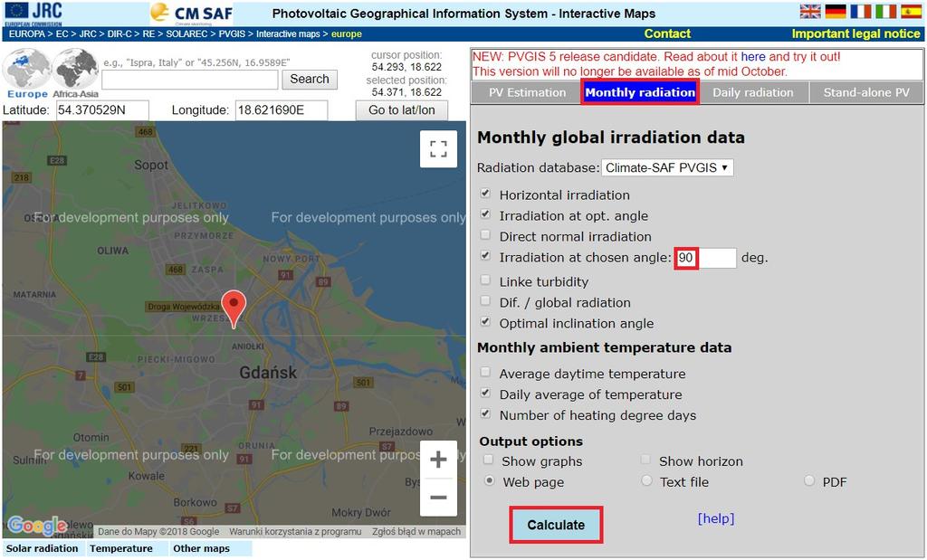The height and width of the screenshot is (560, 927).
Task: Toggle Optimal inclination angle checkbox
Action: [485, 322]
